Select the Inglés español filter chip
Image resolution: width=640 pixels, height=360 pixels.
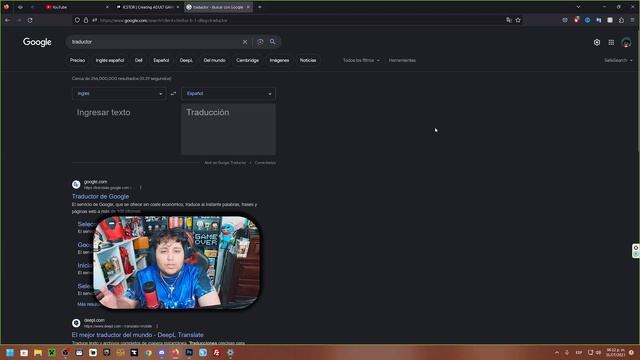point(110,60)
